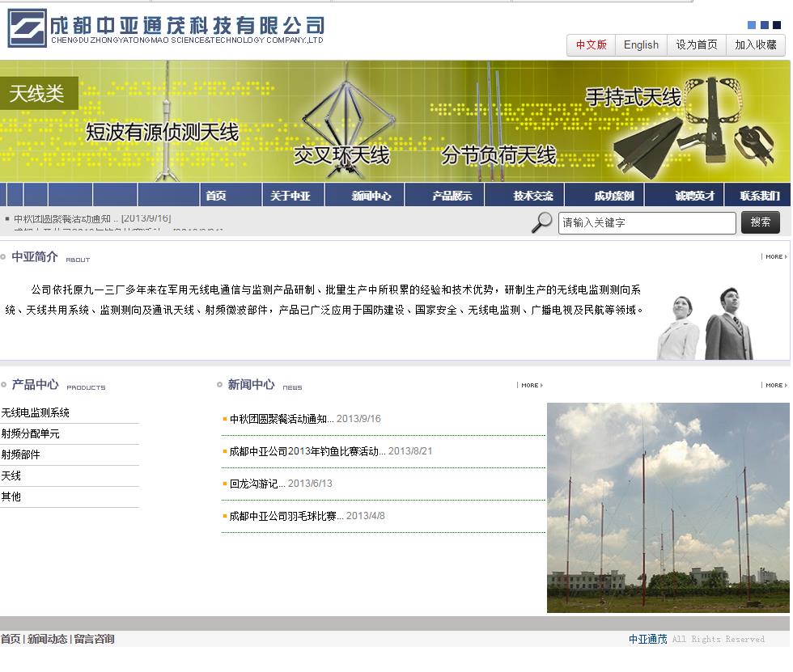Select the light blue color square
Screen dimensions: 793x672
click(x=752, y=25)
